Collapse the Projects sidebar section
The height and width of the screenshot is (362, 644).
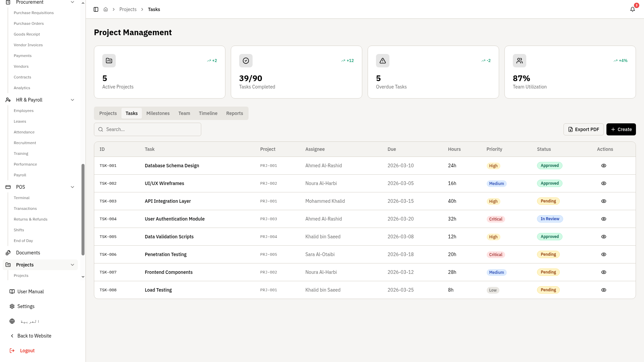pos(72,265)
